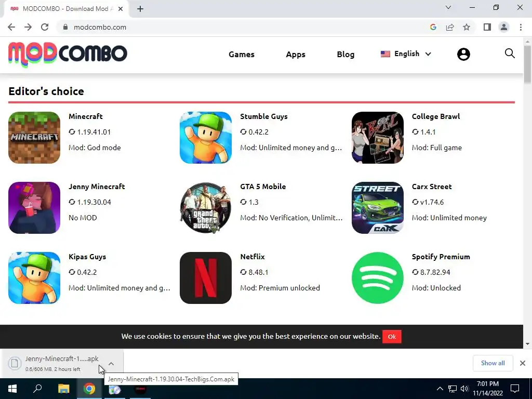532x399 pixels.
Task: Show hidden tray icons chevron
Action: (440, 389)
